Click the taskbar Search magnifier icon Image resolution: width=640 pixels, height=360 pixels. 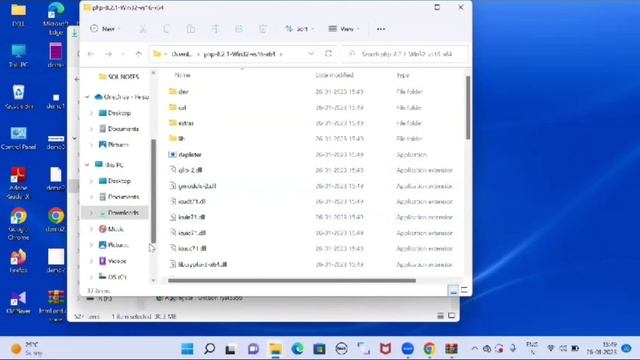click(x=209, y=349)
